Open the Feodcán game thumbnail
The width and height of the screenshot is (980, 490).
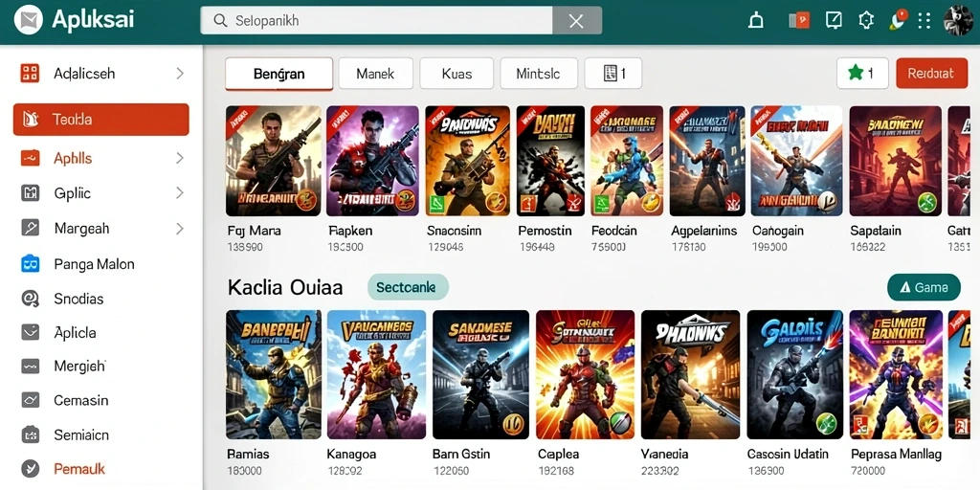point(627,161)
